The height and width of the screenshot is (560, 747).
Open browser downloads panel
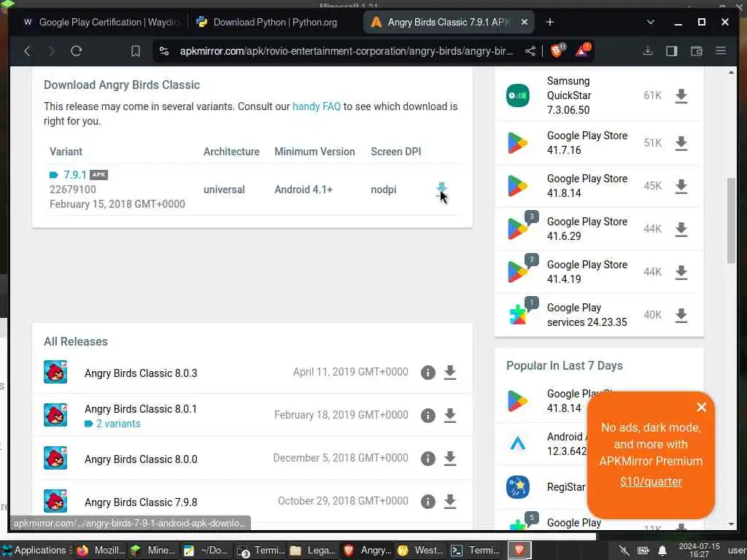click(648, 51)
